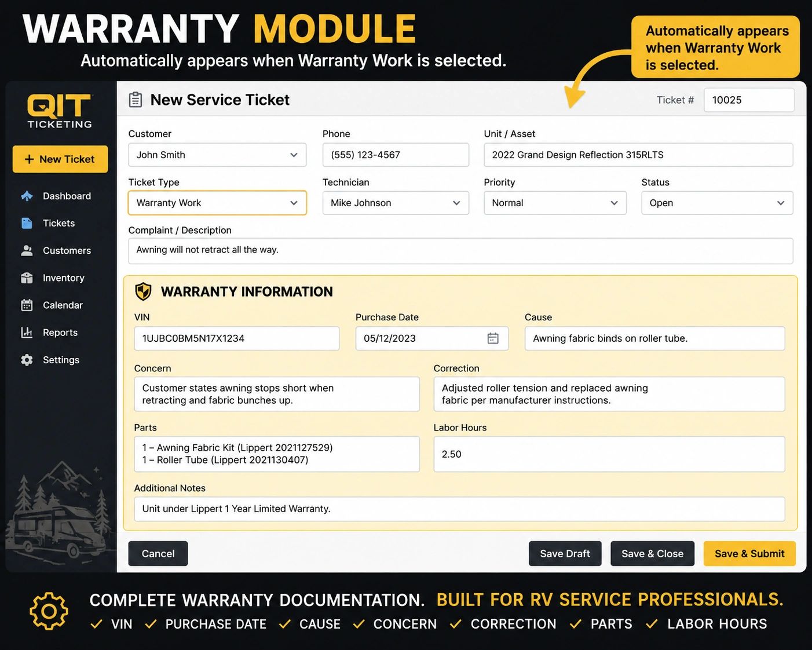Open the Customer dropdown showing John Smith
The width and height of the screenshot is (812, 650).
pos(217,155)
